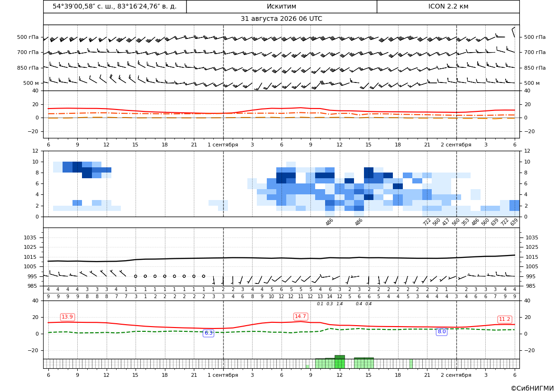Click the red 14.7 temperature peak label
Viewport: 554px width, 392px height.
[300, 316]
